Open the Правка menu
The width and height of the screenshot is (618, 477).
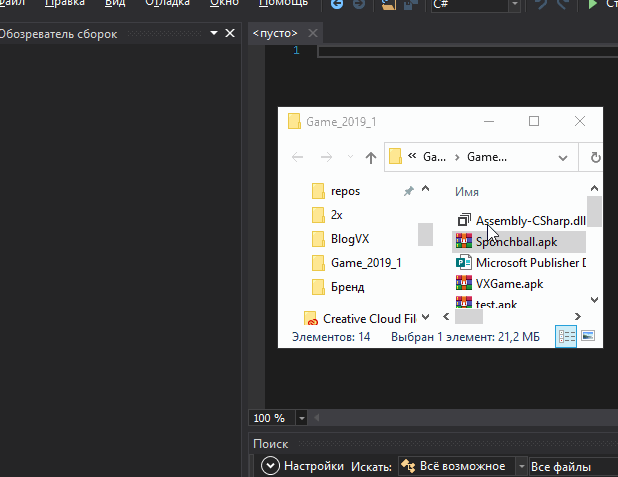tap(65, 3)
